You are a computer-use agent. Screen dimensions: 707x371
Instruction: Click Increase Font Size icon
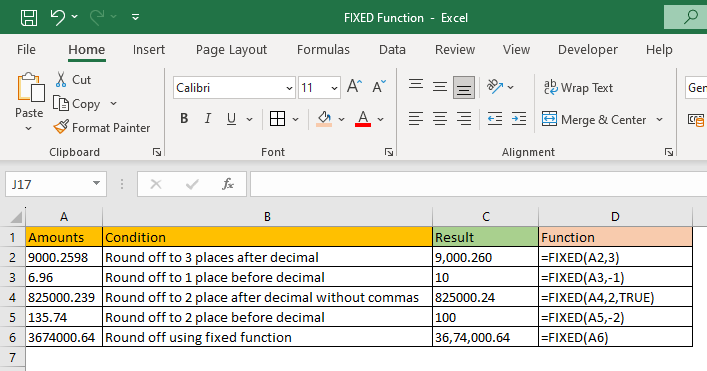pos(354,86)
